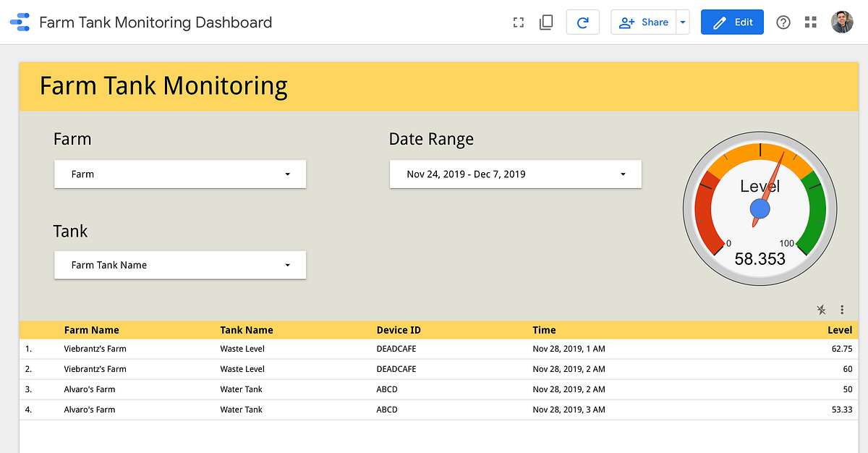Open the Farm Tank Name dropdown
The image size is (868, 453).
click(179, 265)
